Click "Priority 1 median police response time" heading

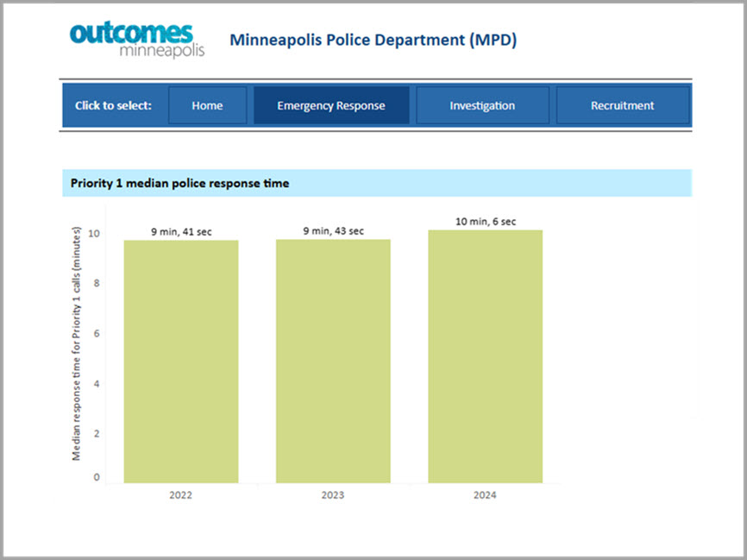point(179,184)
